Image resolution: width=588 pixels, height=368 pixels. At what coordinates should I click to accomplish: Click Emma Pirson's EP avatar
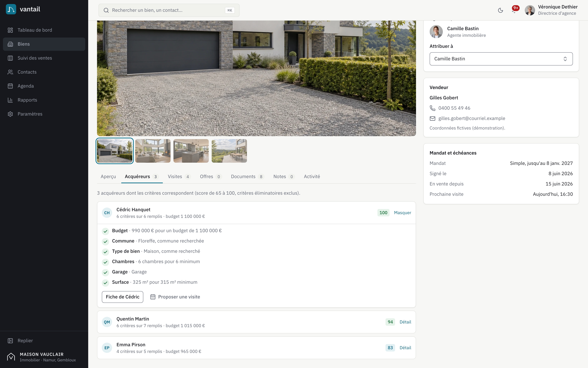coord(107,348)
